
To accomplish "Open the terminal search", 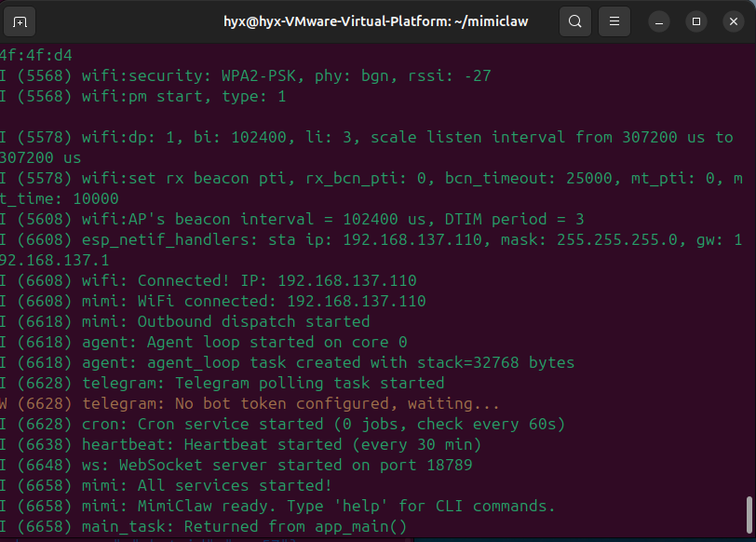I will (574, 21).
